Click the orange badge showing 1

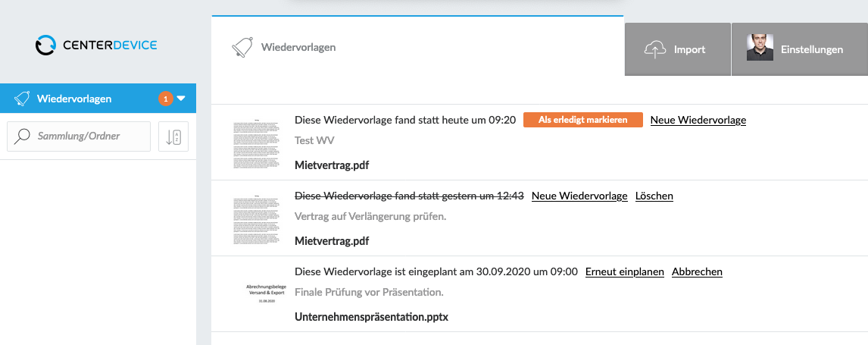pyautogui.click(x=166, y=99)
